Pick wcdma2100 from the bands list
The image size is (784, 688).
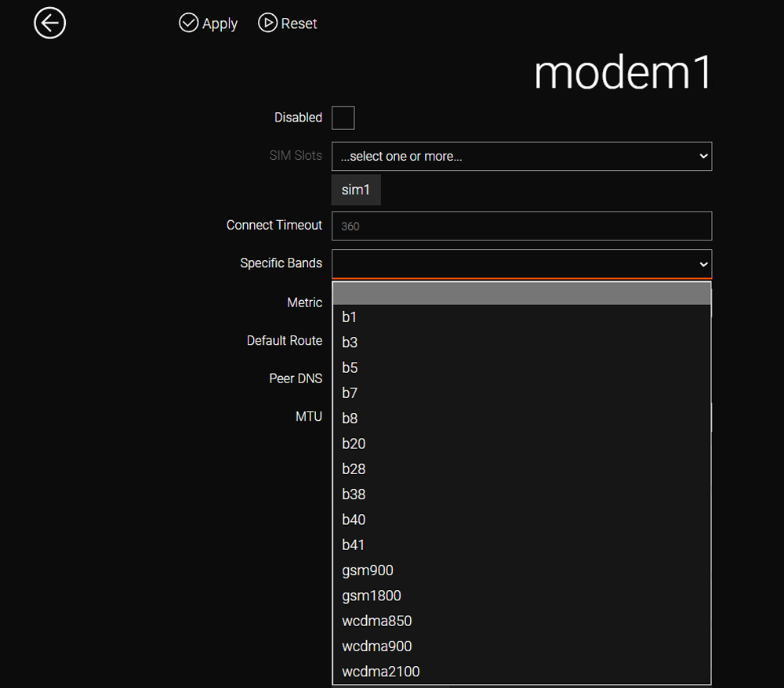521,672
